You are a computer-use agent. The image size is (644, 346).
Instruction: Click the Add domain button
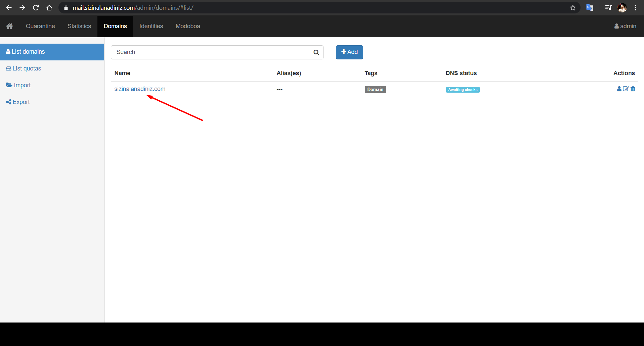click(349, 52)
